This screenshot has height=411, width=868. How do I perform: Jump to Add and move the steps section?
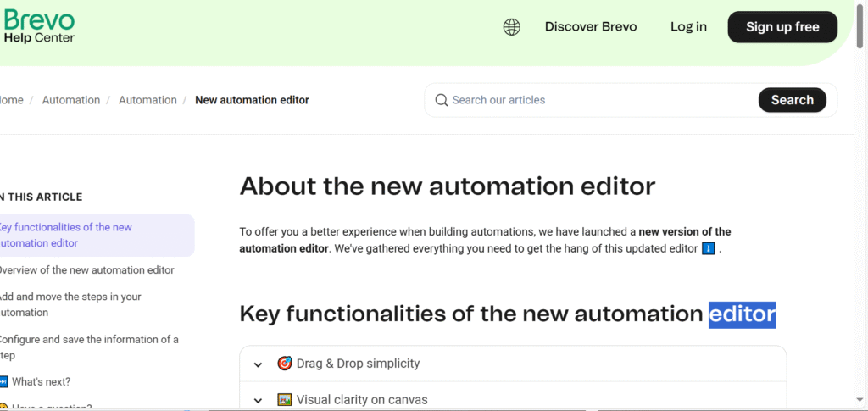[x=70, y=304]
